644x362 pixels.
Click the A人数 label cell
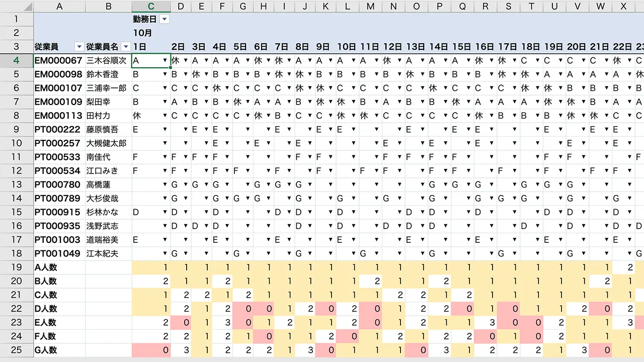[x=58, y=267]
